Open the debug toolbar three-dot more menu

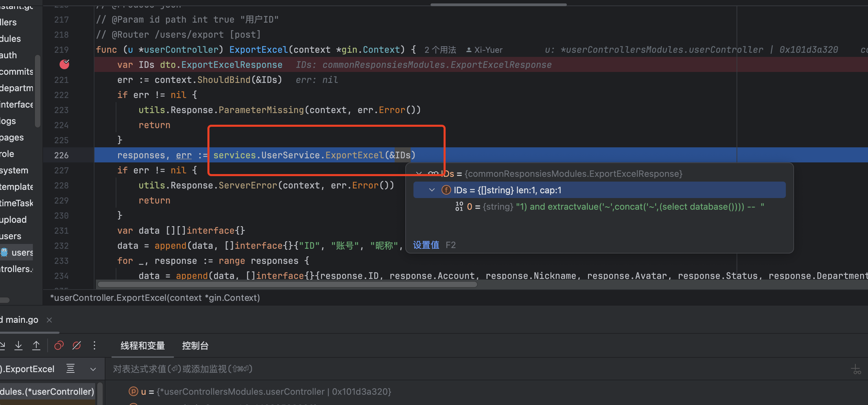pos(94,345)
